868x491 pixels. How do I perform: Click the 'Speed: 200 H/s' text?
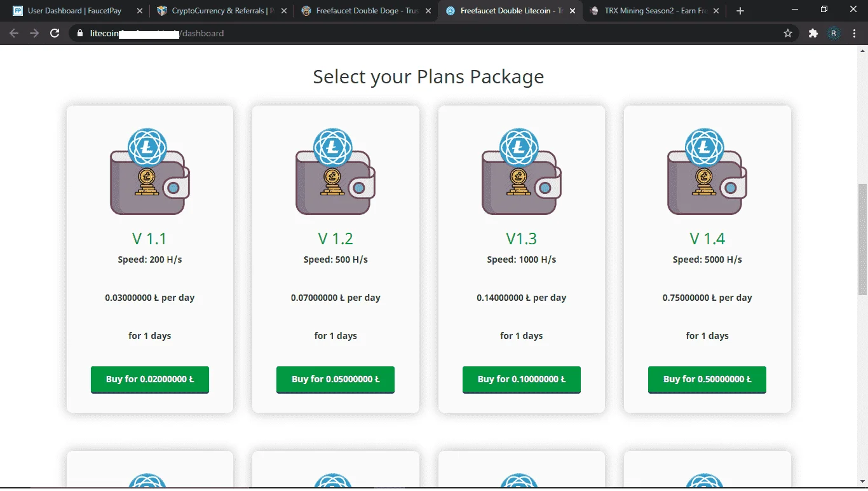[x=150, y=259]
